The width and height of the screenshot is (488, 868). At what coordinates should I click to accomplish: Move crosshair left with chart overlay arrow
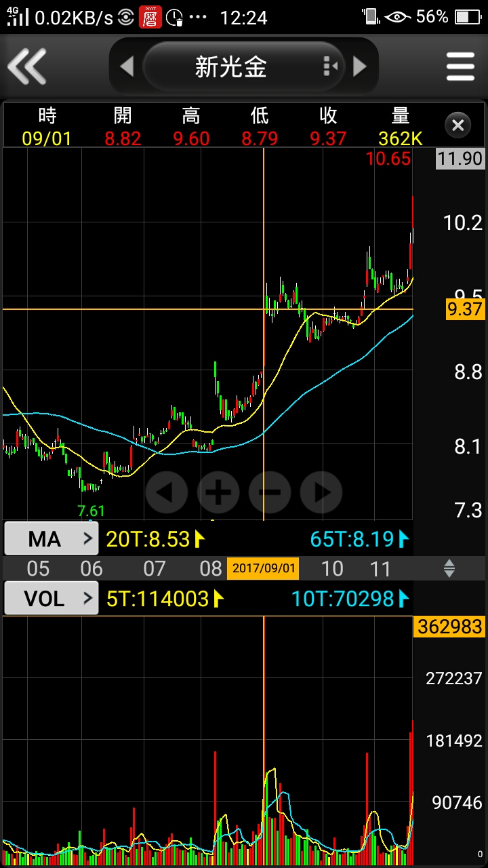[167, 492]
